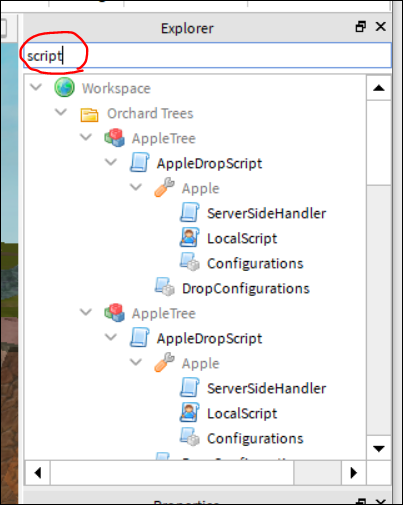
Task: Select the first Configurations item
Action: pyautogui.click(x=255, y=263)
